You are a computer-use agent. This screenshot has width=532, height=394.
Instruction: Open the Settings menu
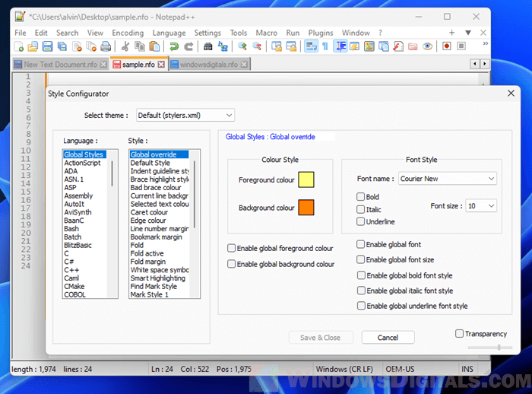pos(207,33)
